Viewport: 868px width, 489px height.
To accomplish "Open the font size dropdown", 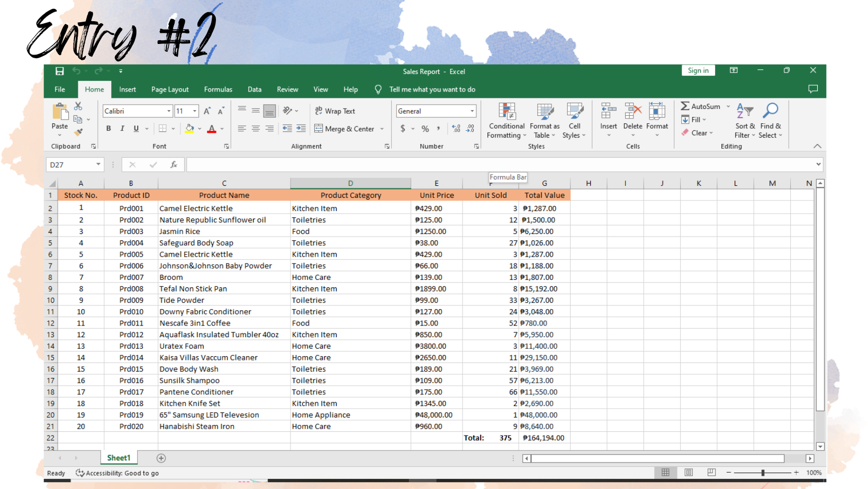I will (x=195, y=111).
